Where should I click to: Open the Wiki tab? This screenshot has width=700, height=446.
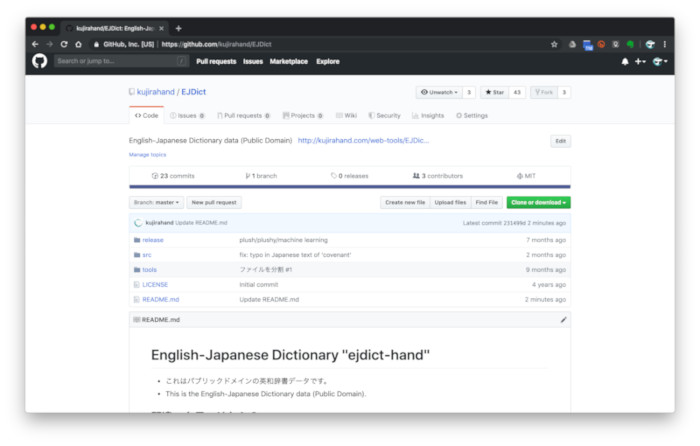point(346,115)
